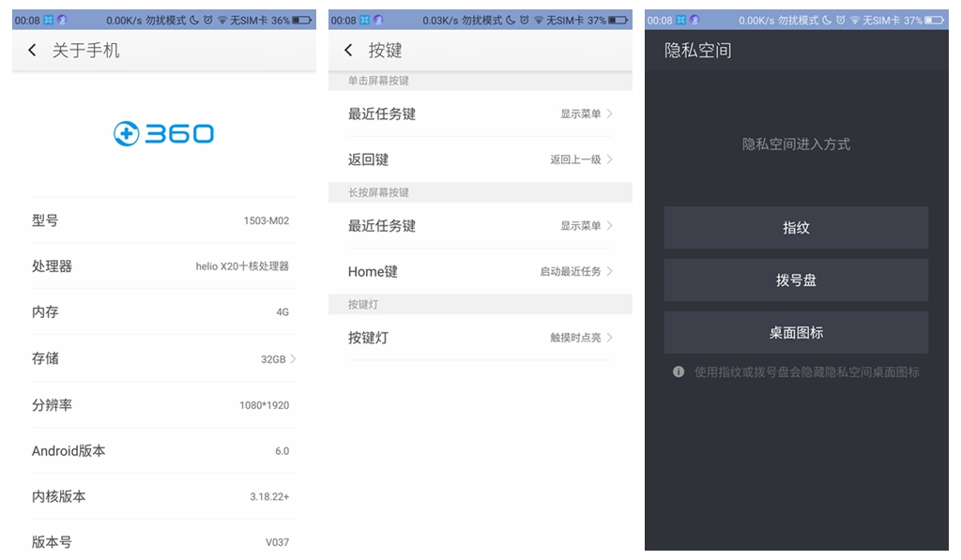Screen dimensions: 961x560
Task: Tap the alarm clock icon above 隐私空间 screen
Action: click(x=841, y=20)
